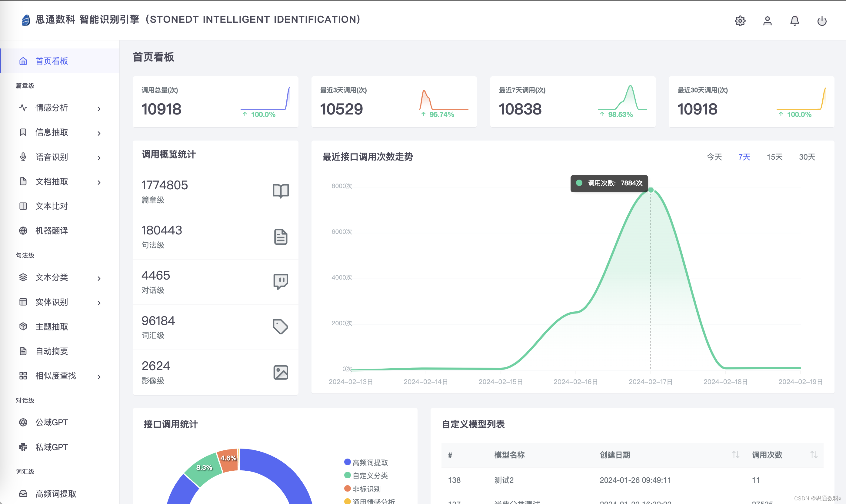Click the 主题抽取 cube icon

click(23, 327)
